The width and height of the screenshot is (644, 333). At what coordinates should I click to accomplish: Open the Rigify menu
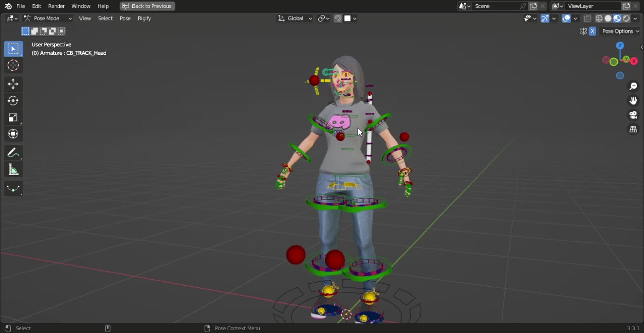point(144,18)
